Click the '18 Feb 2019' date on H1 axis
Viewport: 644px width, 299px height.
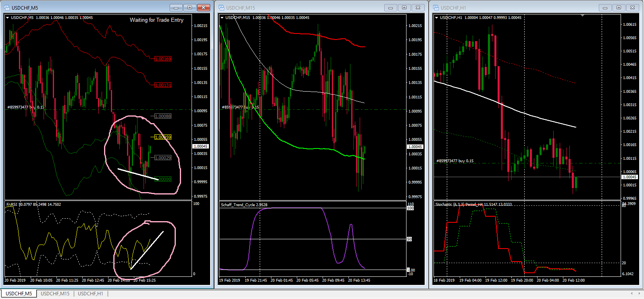coord(444,280)
